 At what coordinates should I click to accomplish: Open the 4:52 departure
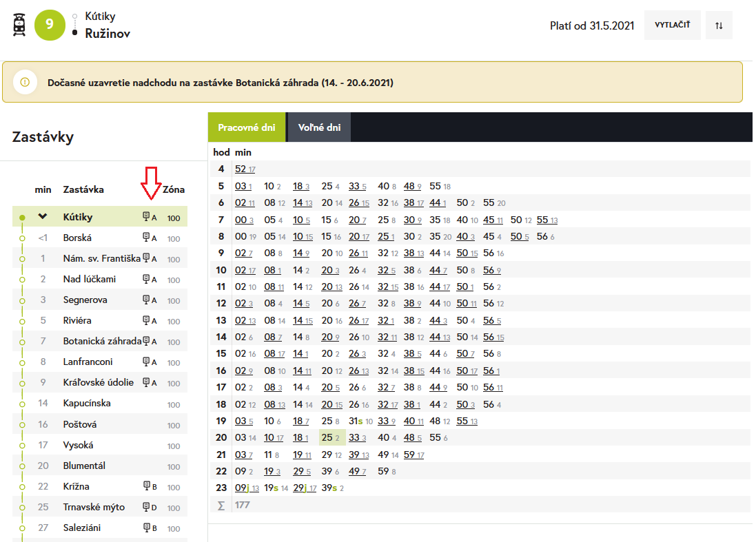point(241,169)
